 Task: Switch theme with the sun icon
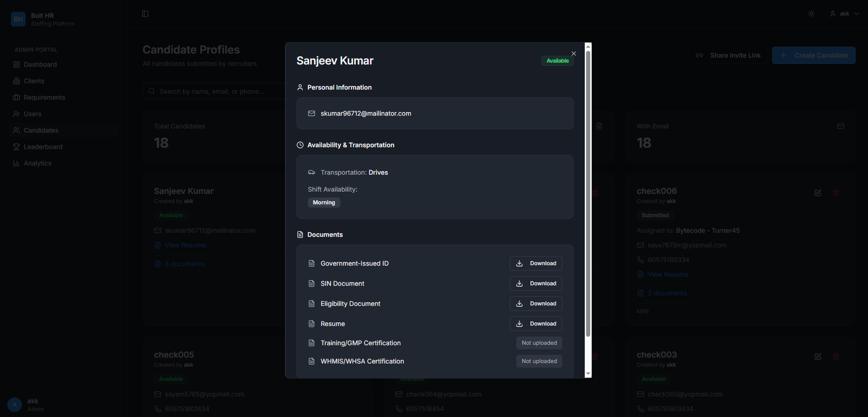[811, 14]
